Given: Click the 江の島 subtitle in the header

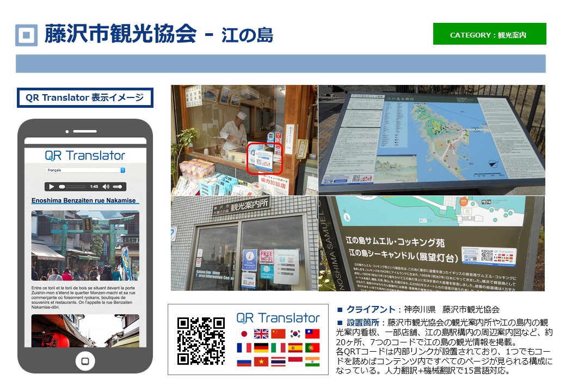Looking at the screenshot, I should pos(248,35).
